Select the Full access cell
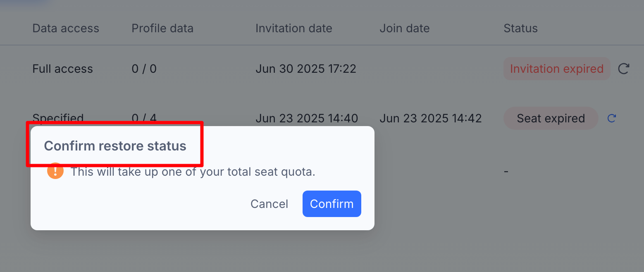Image resolution: width=644 pixels, height=272 pixels. point(63,69)
